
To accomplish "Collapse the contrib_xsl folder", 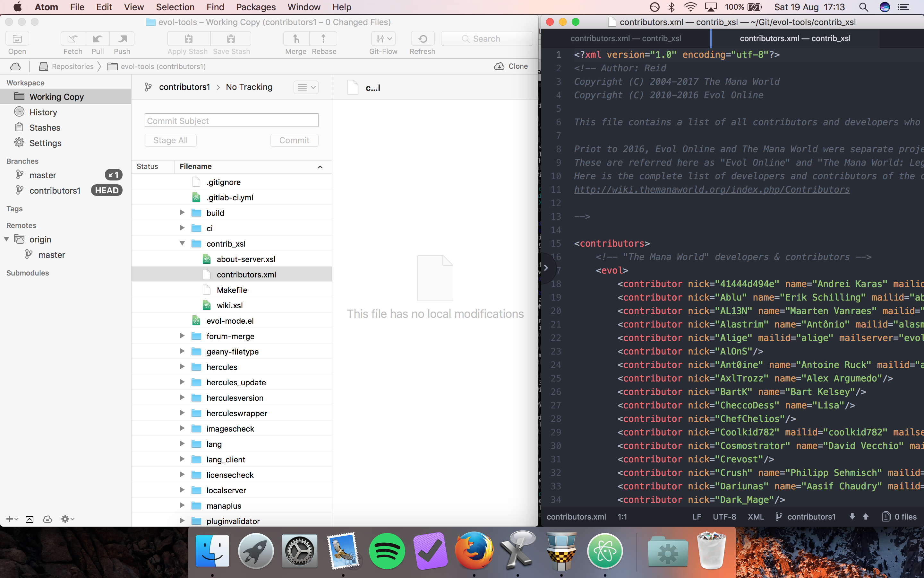I will click(x=182, y=243).
